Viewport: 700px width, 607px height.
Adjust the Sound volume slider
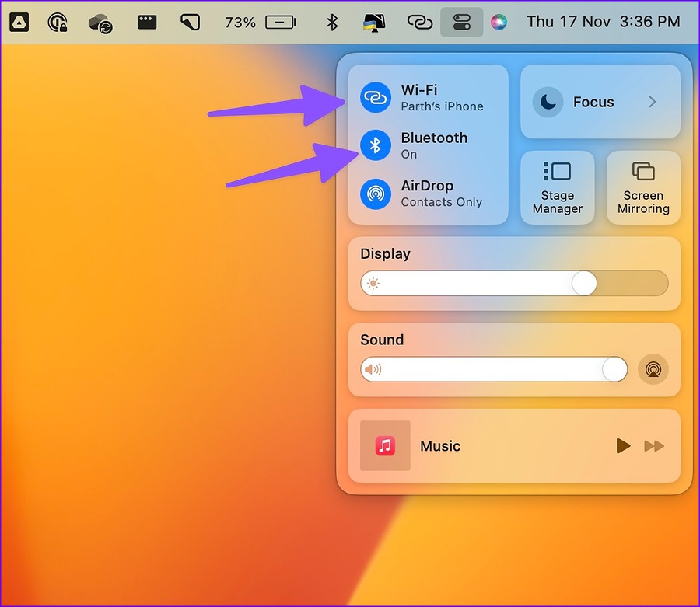click(494, 369)
